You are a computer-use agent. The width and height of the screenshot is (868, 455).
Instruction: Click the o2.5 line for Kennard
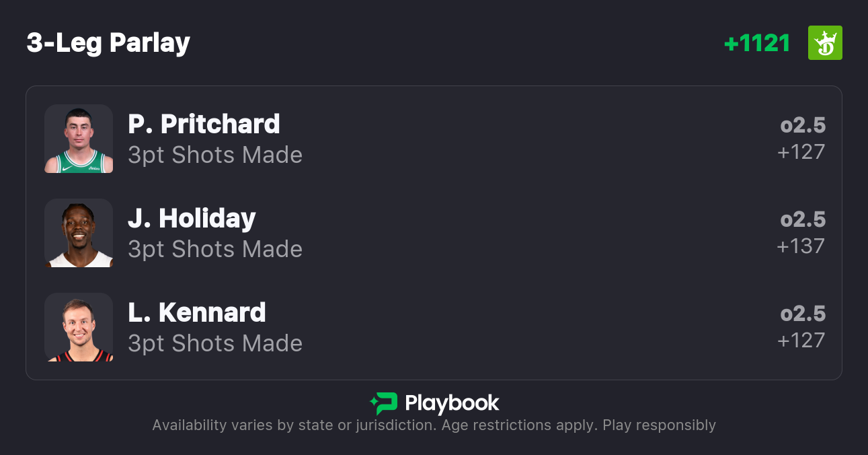(x=803, y=314)
